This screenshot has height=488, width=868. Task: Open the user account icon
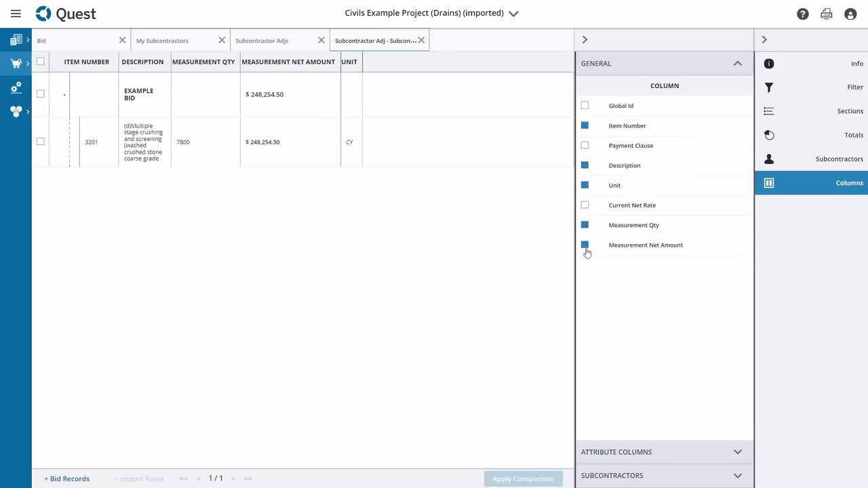(850, 14)
